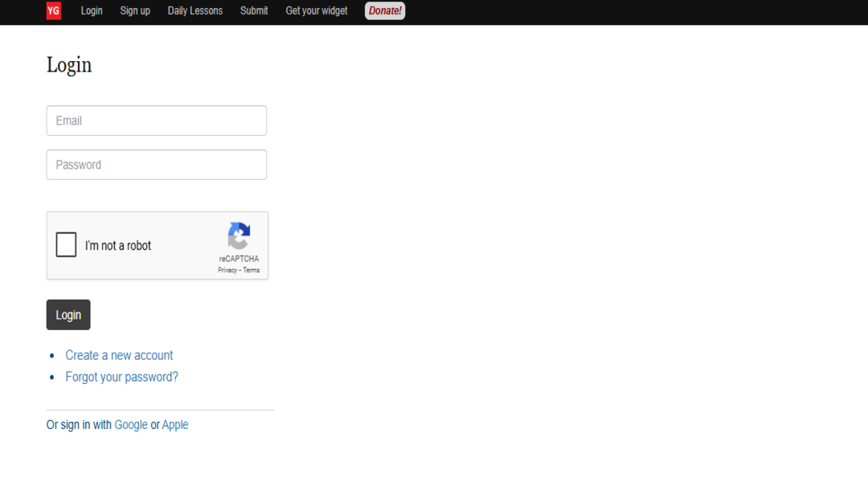Open the Login item in navigation bar
The width and height of the screenshot is (868, 482).
(92, 10)
